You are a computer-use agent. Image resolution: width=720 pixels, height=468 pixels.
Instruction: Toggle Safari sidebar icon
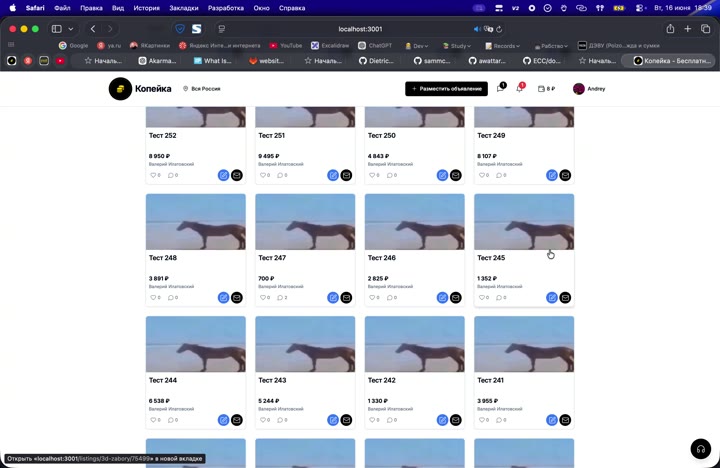tap(56, 29)
